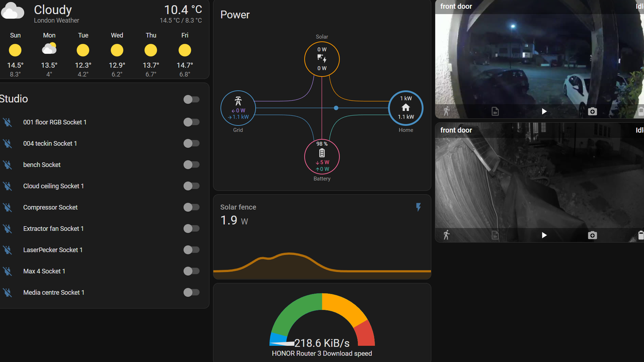The width and height of the screenshot is (644, 362).
Task: Play the bottom front door camera stream
Action: click(x=544, y=235)
